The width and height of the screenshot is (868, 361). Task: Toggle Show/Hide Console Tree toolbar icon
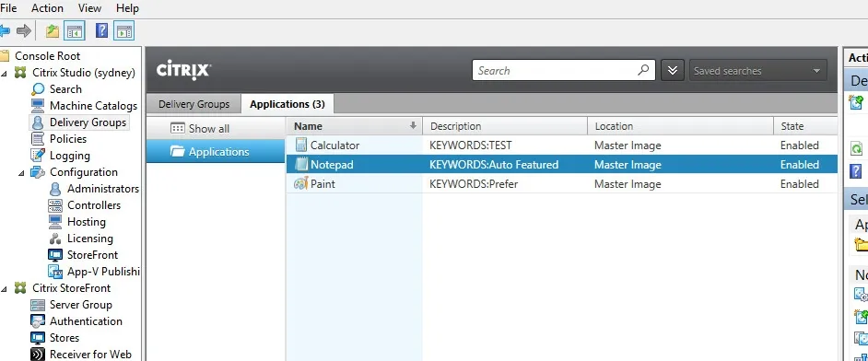tap(75, 31)
